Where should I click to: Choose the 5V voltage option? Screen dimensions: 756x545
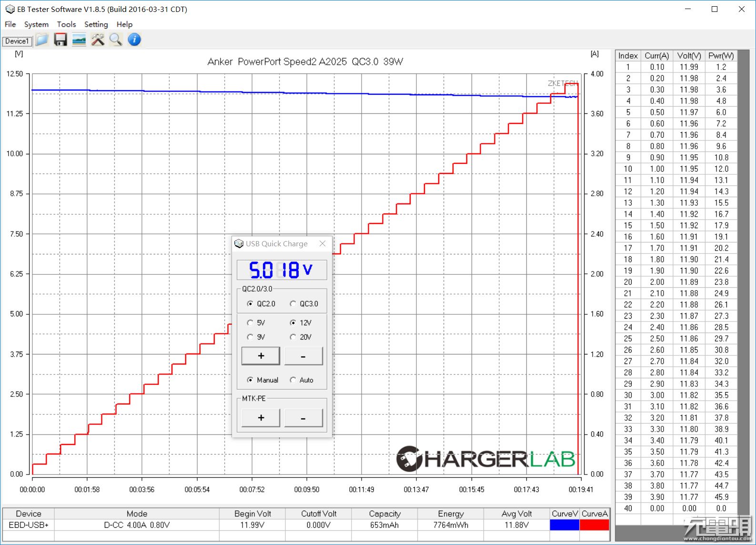(x=256, y=323)
